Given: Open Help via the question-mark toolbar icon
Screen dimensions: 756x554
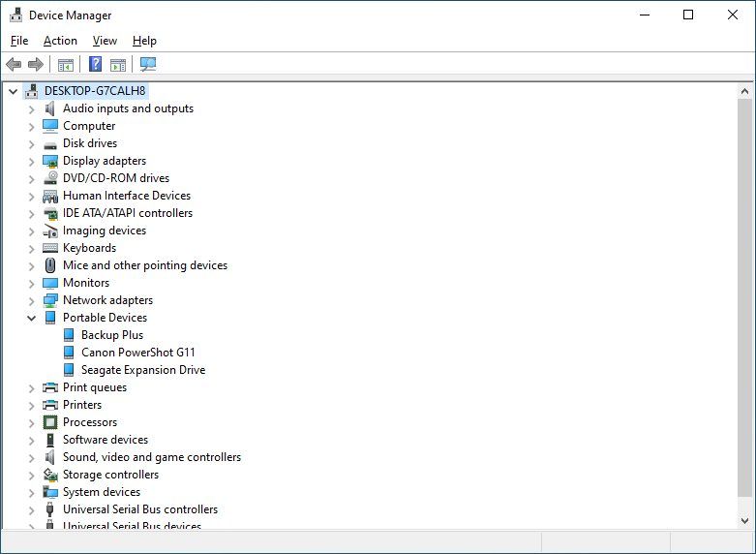Looking at the screenshot, I should pyautogui.click(x=96, y=64).
